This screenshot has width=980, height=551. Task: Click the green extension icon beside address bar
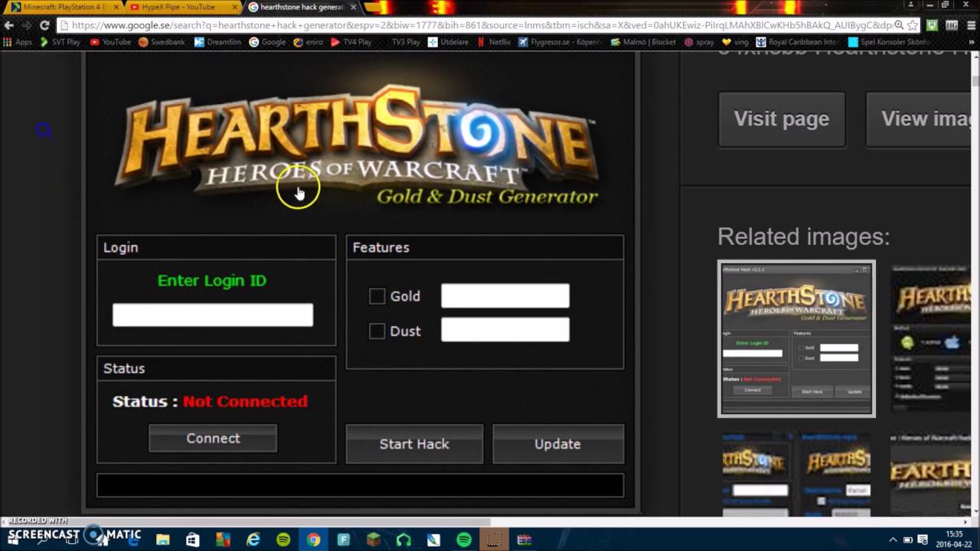tap(932, 25)
